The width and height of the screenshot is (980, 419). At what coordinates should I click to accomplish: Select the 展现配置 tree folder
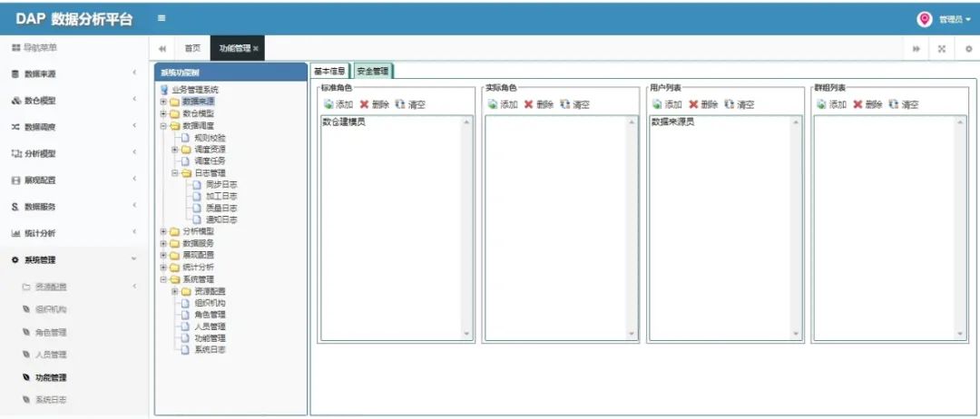click(x=198, y=255)
